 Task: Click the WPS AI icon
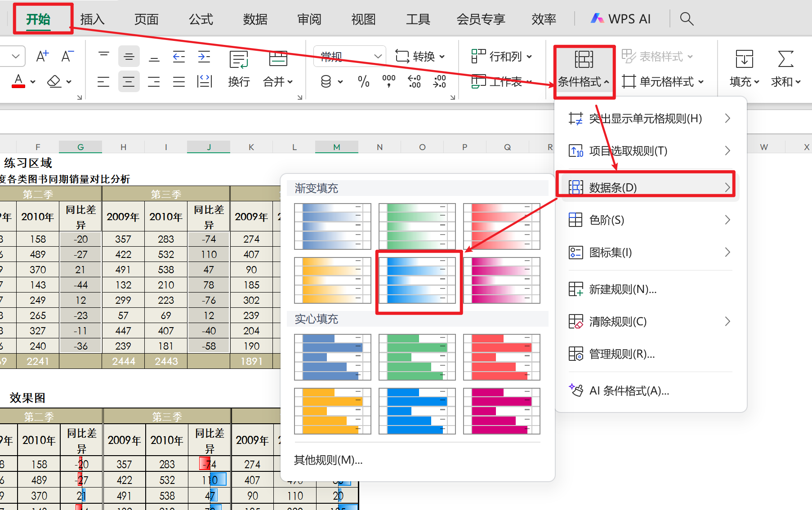(x=621, y=19)
